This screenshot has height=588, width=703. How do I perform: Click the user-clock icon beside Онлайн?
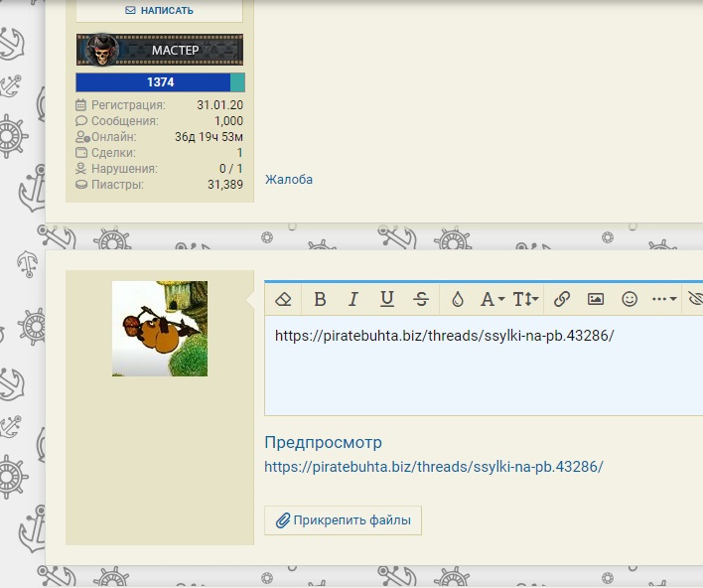pos(82,137)
